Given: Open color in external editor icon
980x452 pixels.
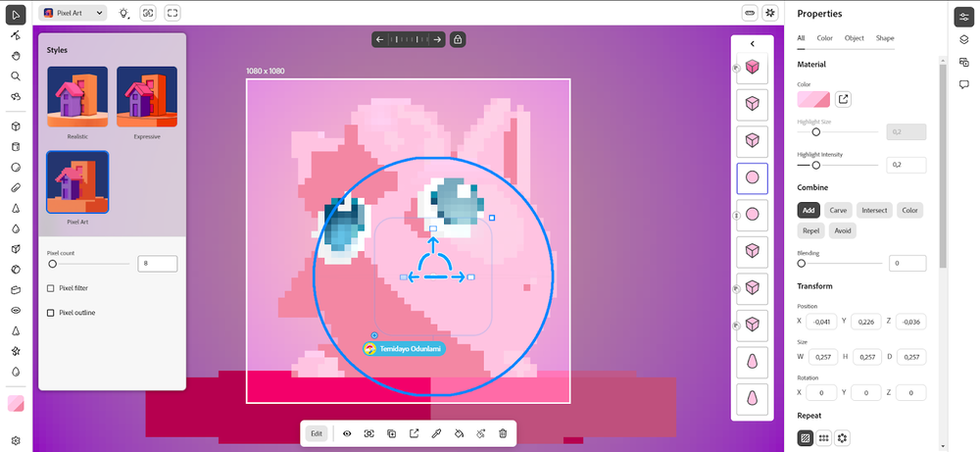Looking at the screenshot, I should [843, 99].
